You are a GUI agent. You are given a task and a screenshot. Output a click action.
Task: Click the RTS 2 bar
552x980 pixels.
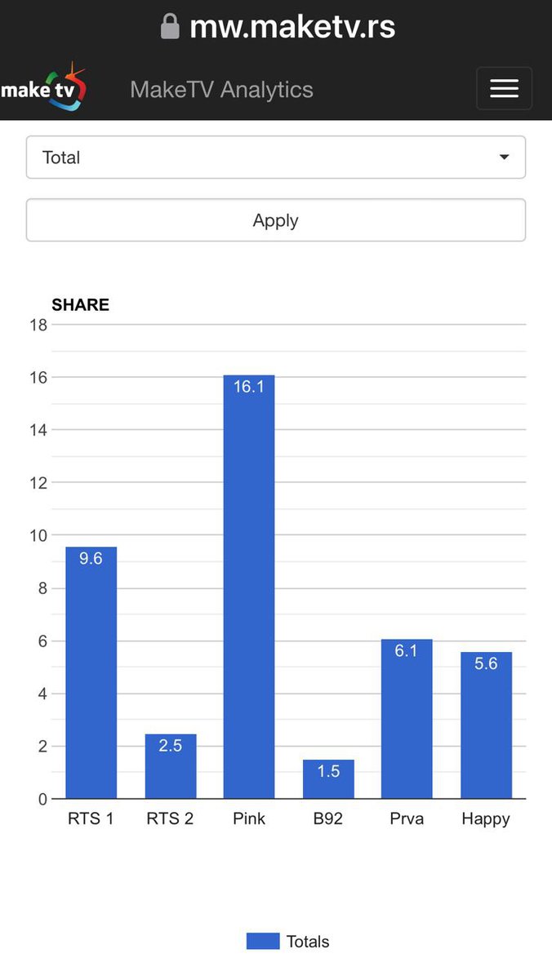pyautogui.click(x=170, y=767)
